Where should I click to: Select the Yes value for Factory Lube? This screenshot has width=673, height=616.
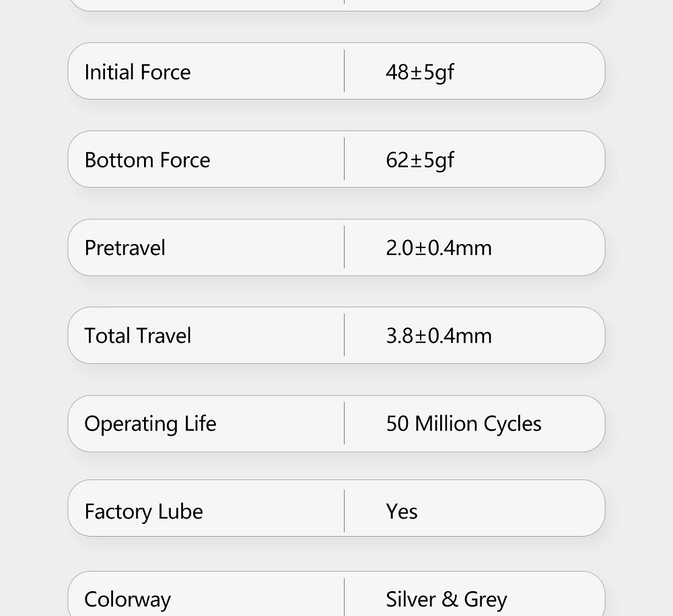(402, 512)
